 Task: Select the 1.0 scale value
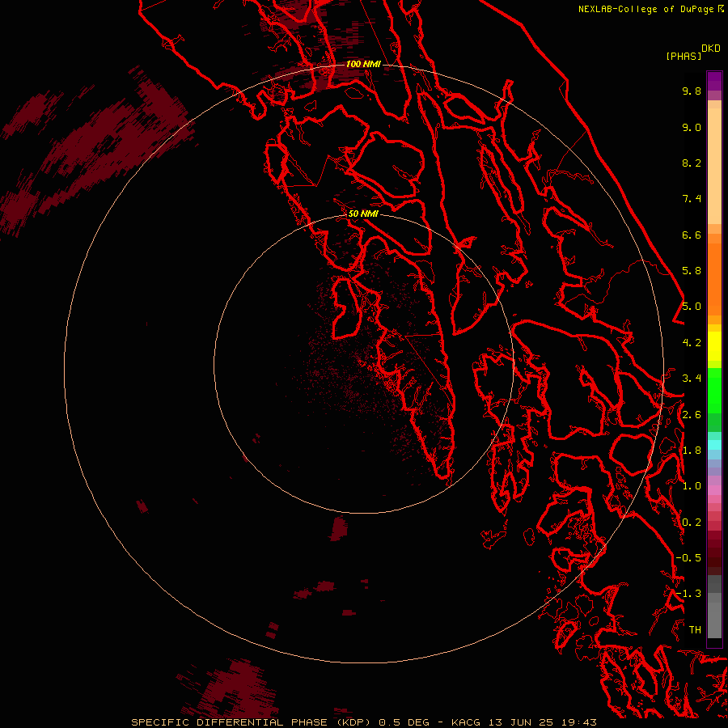pyautogui.click(x=692, y=486)
